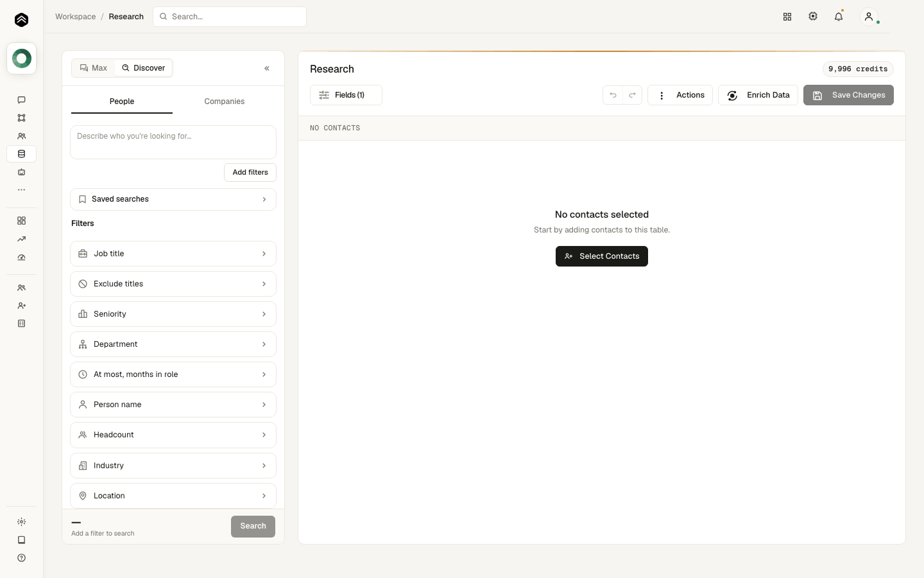924x578 pixels.
Task: Select the People tab
Action: 122,101
